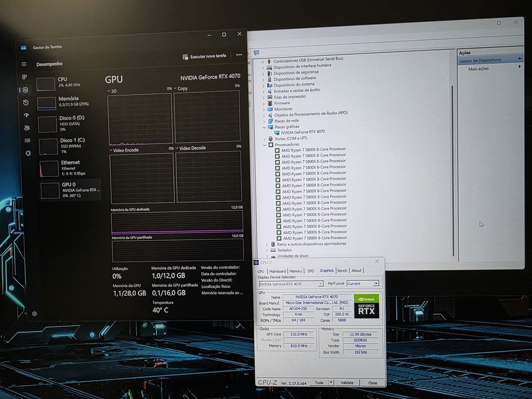
Task: Open Startup apps icon in Task Manager sidebar
Action: 26,115
